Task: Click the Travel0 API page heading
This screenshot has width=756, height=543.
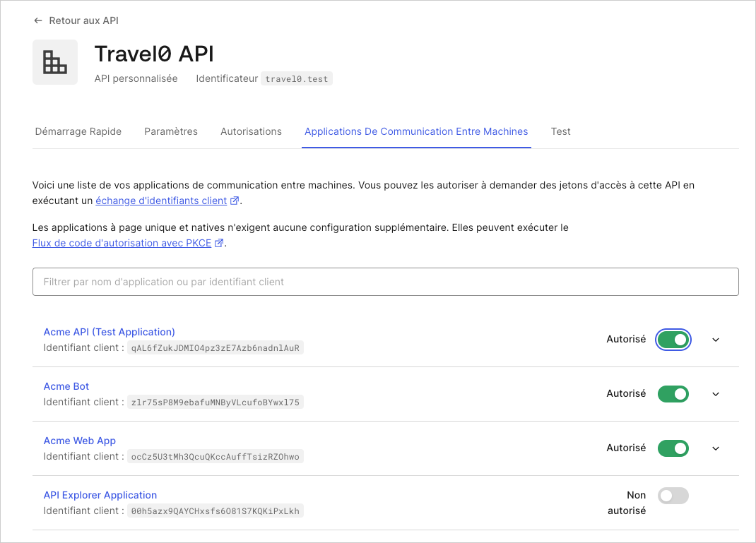Action: pos(154,54)
